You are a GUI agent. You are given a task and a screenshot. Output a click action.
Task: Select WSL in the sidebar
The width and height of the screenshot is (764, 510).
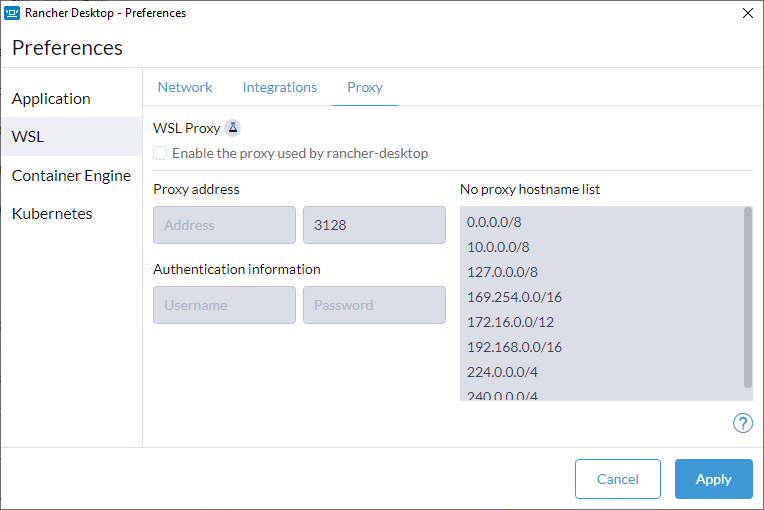(x=72, y=136)
